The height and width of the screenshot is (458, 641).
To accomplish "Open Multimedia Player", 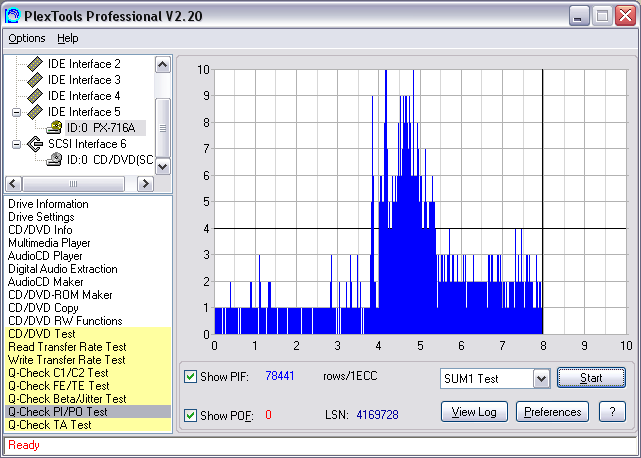I will point(49,243).
